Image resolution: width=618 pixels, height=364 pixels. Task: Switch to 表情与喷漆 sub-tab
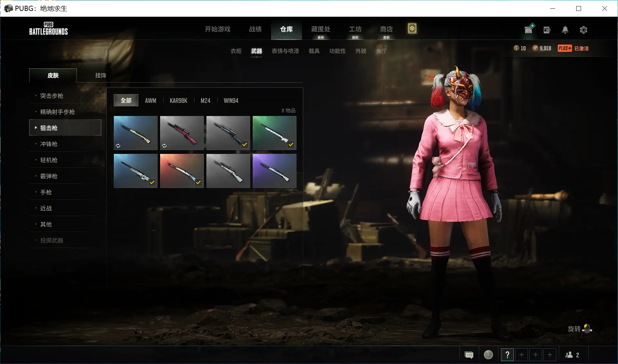click(285, 51)
